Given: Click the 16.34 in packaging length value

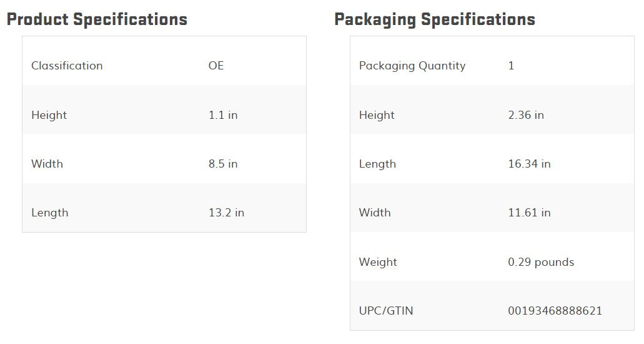Looking at the screenshot, I should point(529,164).
